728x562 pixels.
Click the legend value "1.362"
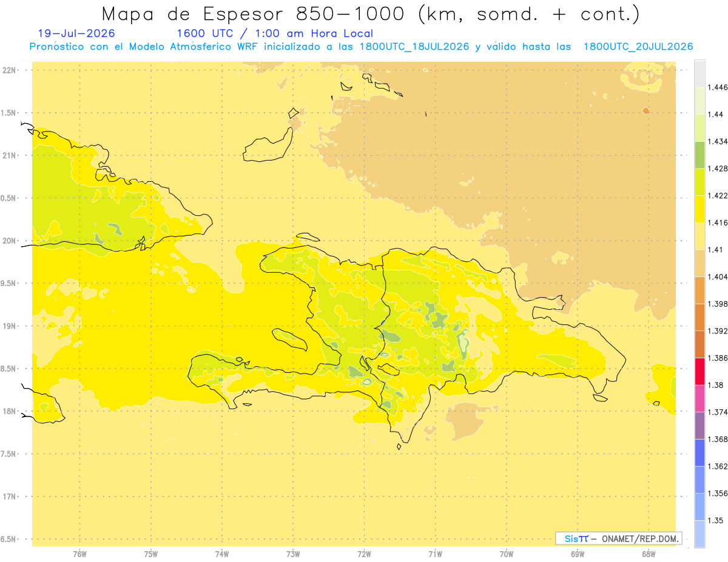click(718, 466)
